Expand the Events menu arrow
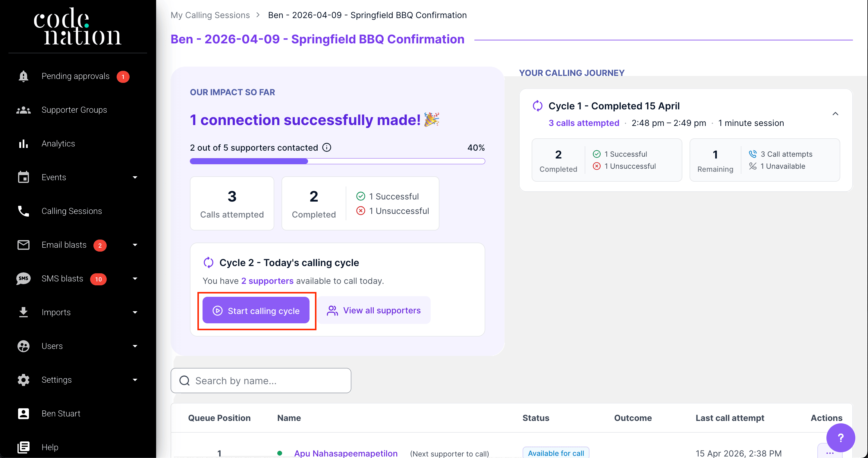Image resolution: width=868 pixels, height=458 pixels. click(135, 177)
